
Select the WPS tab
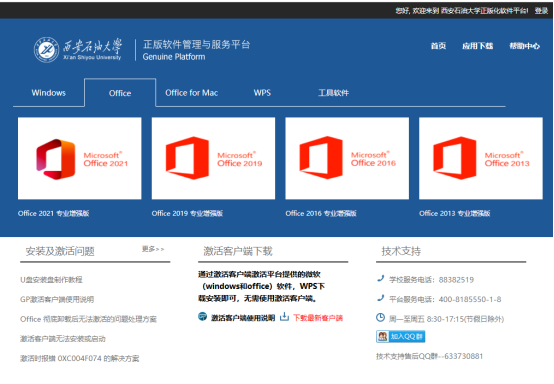pos(262,93)
